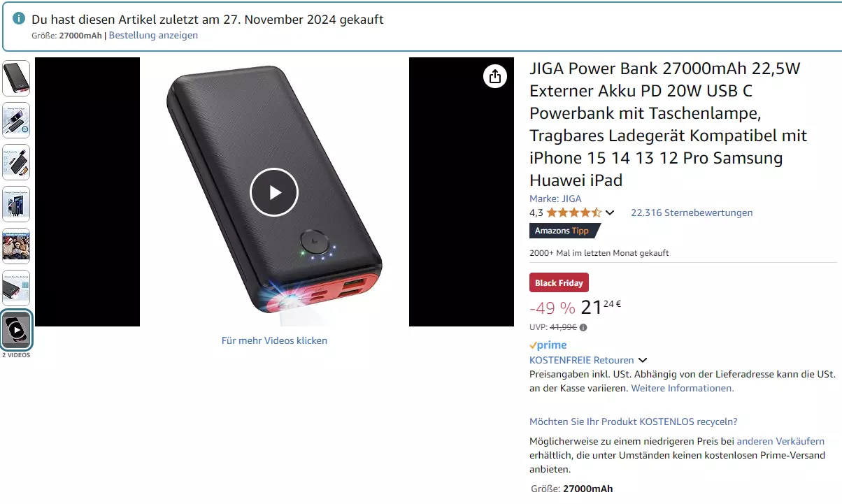Open Weitere Informationen link
Image resolution: width=842 pixels, height=504 pixels.
[683, 388]
